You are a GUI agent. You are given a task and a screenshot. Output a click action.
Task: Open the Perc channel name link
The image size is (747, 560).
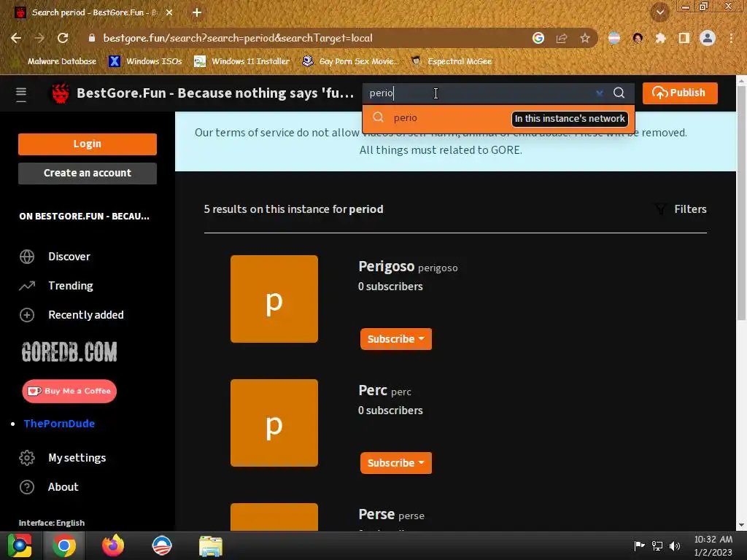[x=373, y=390]
